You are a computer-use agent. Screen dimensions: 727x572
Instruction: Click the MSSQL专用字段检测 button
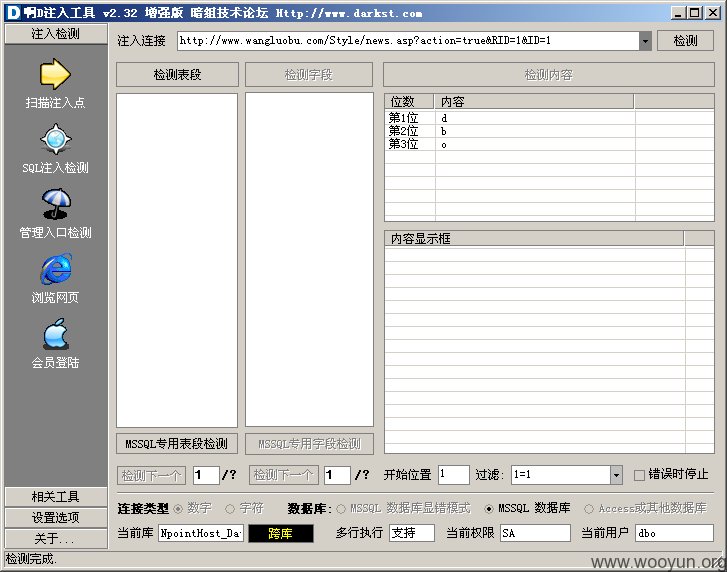click(309, 444)
